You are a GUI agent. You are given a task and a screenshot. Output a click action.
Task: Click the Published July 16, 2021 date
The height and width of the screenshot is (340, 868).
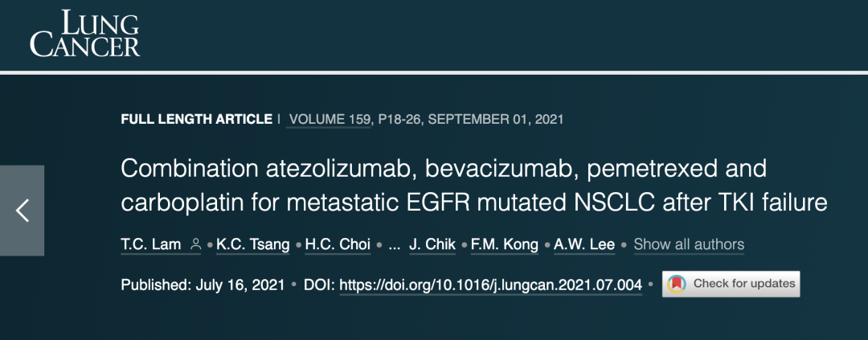(x=203, y=285)
